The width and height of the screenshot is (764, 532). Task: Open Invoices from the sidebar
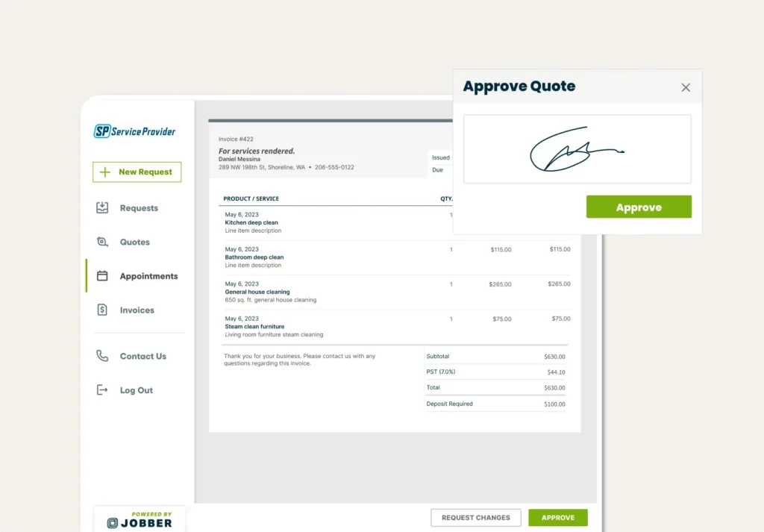(x=137, y=310)
